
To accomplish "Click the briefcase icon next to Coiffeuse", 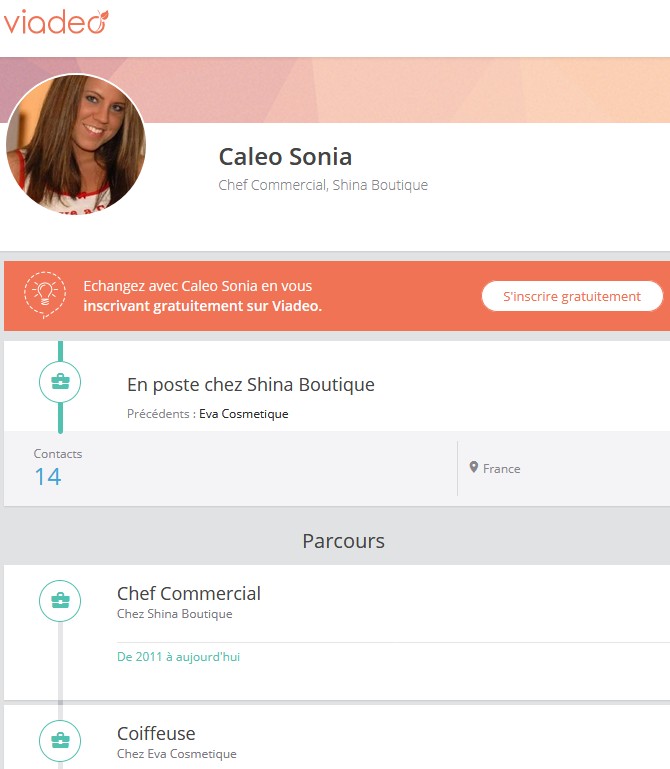I will pos(60,741).
